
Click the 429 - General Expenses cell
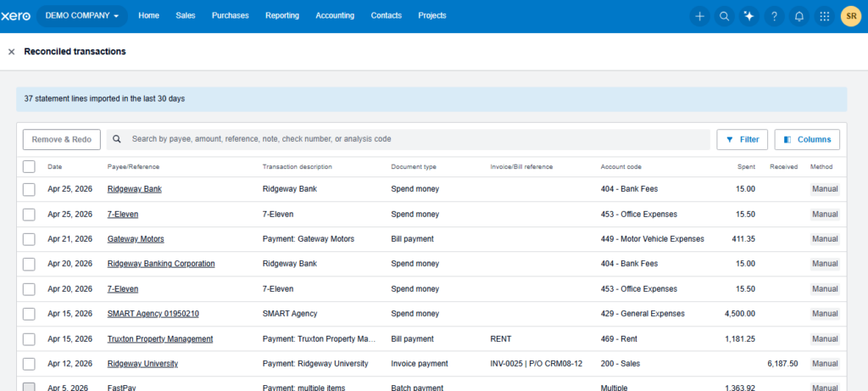[x=643, y=314]
